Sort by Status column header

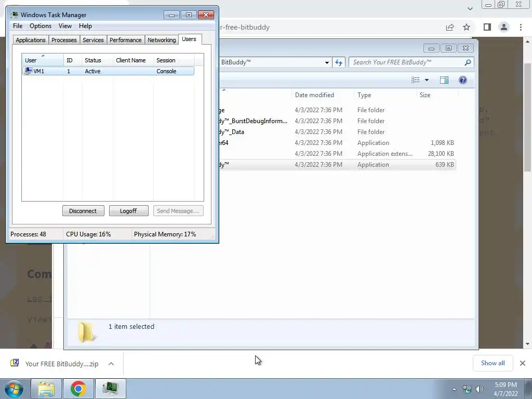97,60
